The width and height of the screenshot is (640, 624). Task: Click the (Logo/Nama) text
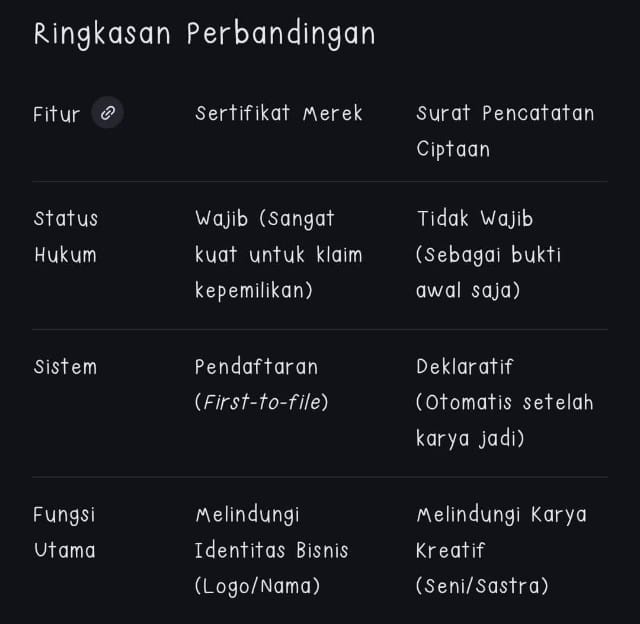tap(257, 586)
